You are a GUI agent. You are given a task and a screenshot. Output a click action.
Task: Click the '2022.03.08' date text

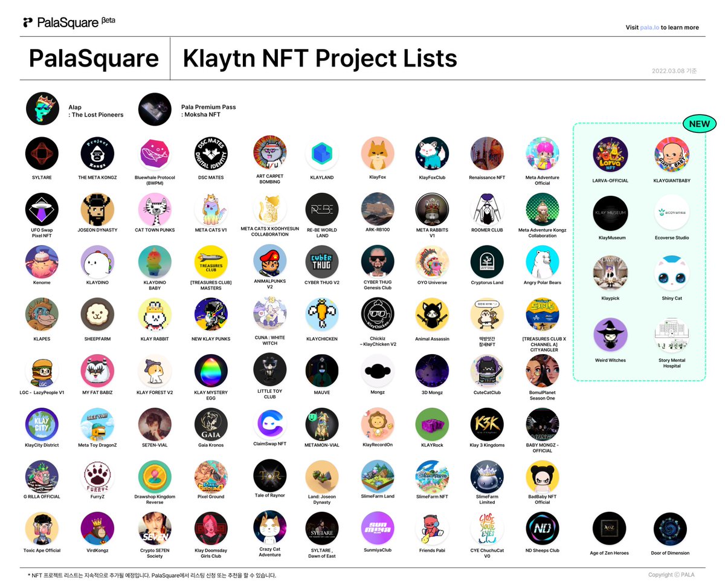coord(667,71)
